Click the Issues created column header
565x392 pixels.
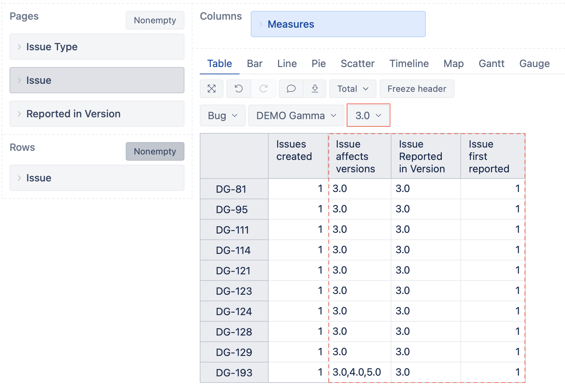294,150
